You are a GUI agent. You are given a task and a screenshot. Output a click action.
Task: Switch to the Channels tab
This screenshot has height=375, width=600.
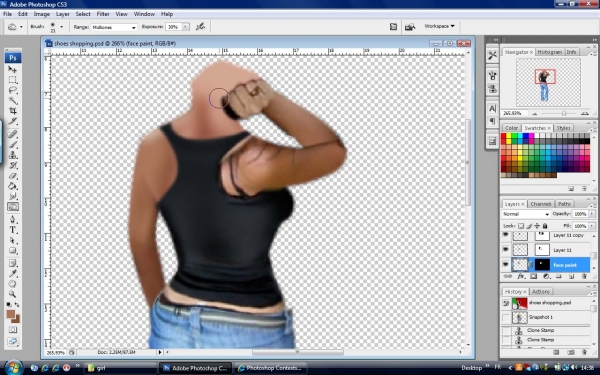coord(541,204)
